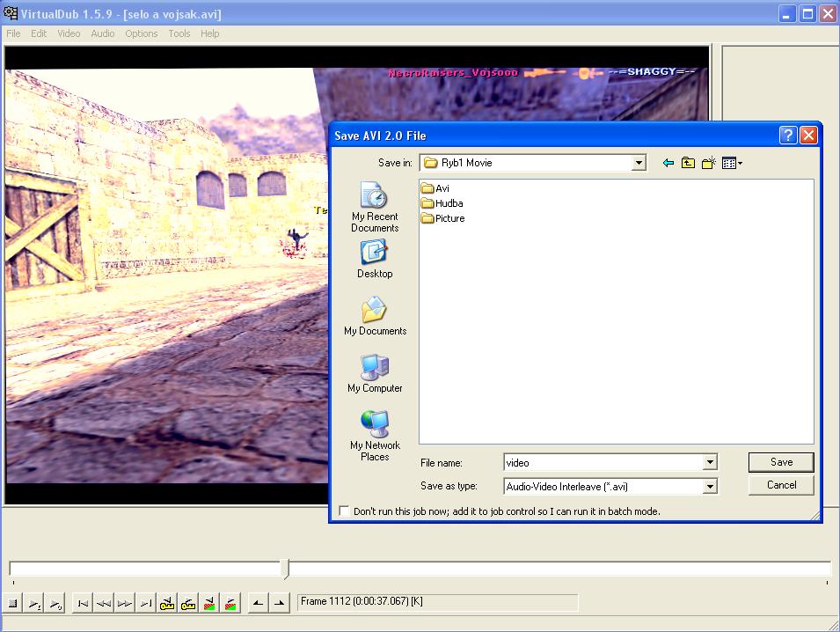Open My Documents in the places bar
840x632 pixels.
(x=375, y=316)
